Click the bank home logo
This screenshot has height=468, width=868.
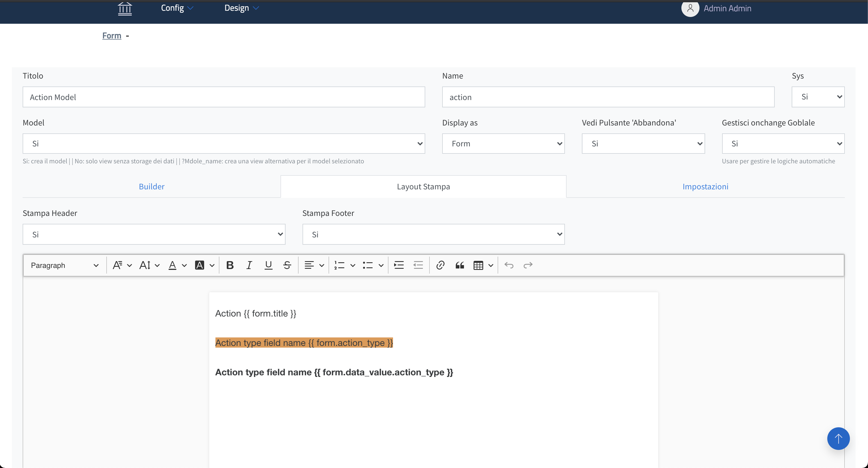125,8
